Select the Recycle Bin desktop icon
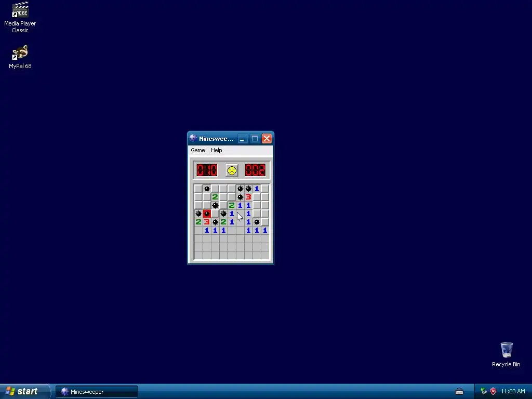This screenshot has height=399, width=532. tap(506, 355)
